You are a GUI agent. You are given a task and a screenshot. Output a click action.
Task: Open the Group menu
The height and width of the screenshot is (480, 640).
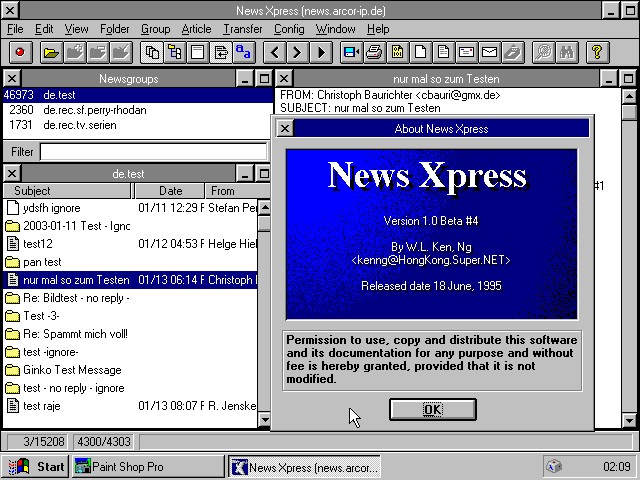155,29
